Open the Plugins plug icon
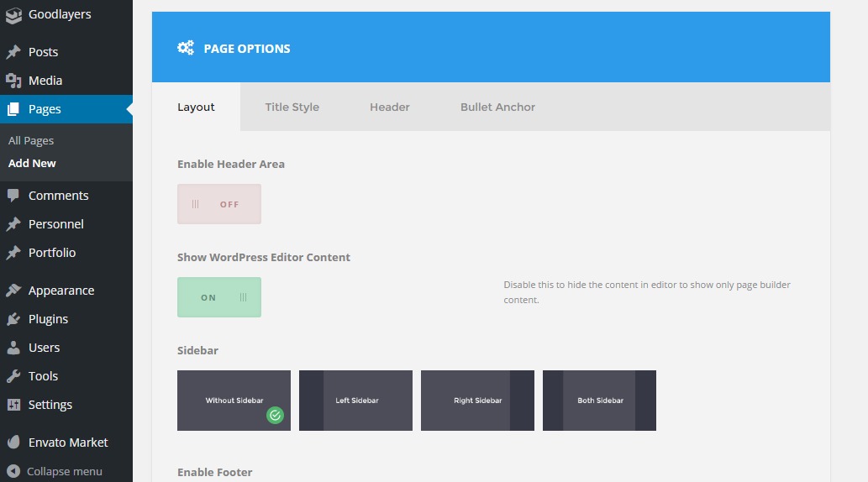 [13, 319]
